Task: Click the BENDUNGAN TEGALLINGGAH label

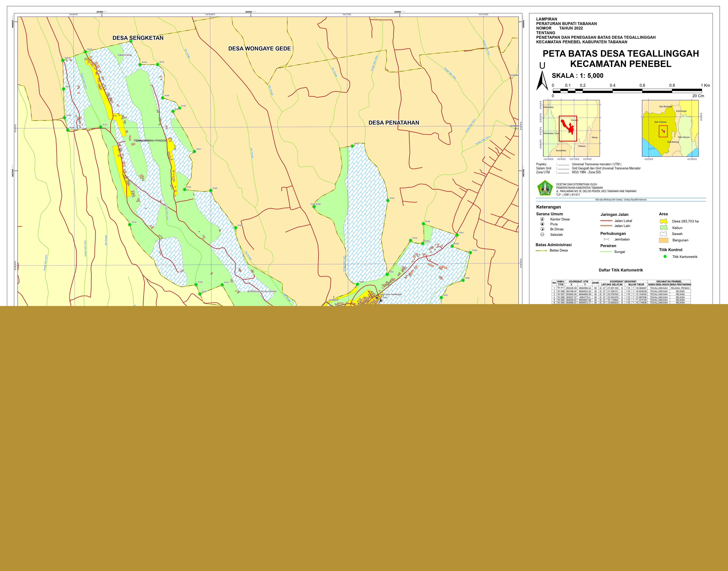Action: coord(262,292)
